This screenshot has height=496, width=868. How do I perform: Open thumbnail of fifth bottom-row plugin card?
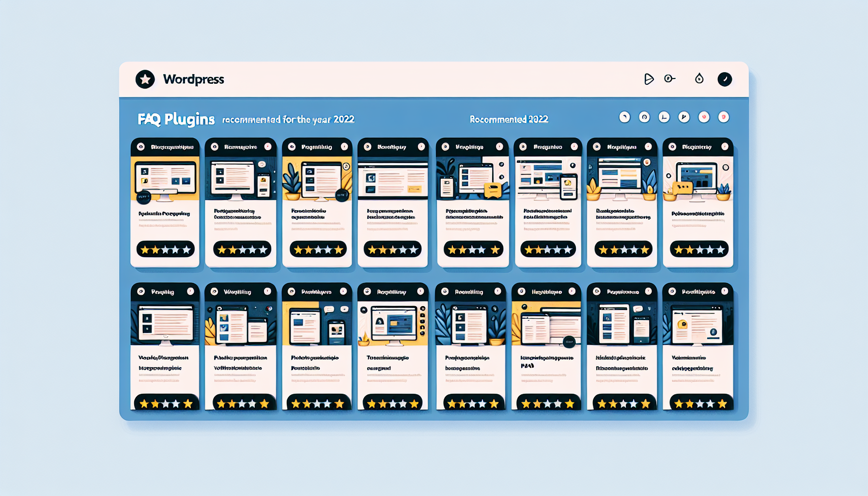click(471, 324)
